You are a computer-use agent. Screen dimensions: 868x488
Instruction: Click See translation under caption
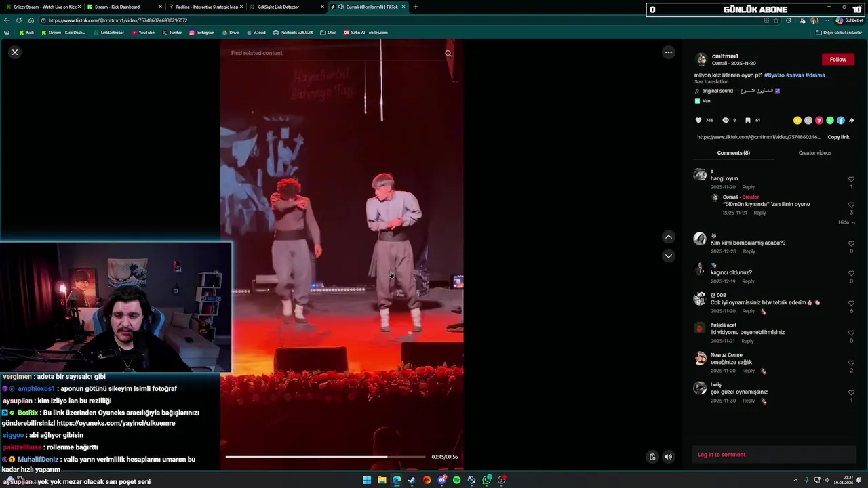point(711,82)
